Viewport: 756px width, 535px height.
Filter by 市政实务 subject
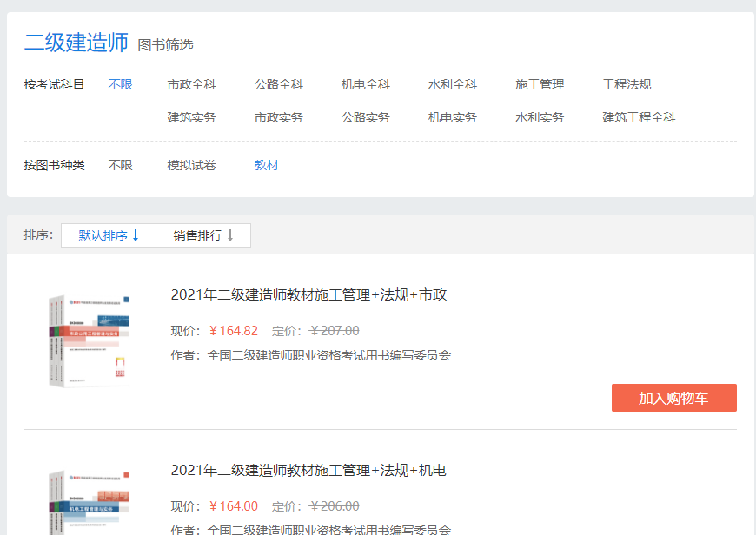click(x=278, y=117)
